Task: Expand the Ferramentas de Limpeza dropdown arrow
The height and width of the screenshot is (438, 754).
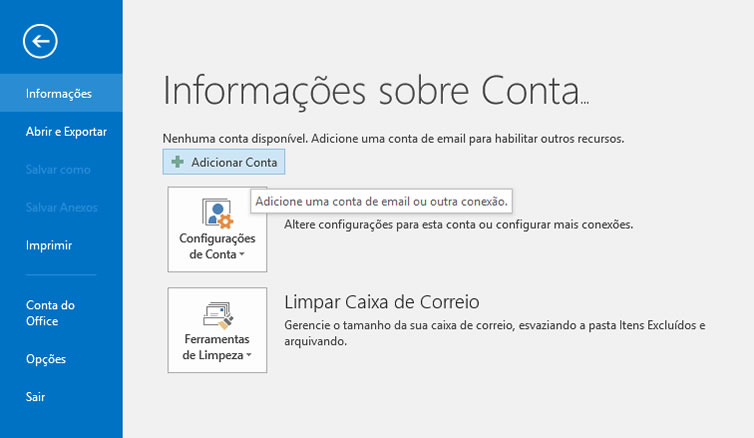Action: click(249, 356)
